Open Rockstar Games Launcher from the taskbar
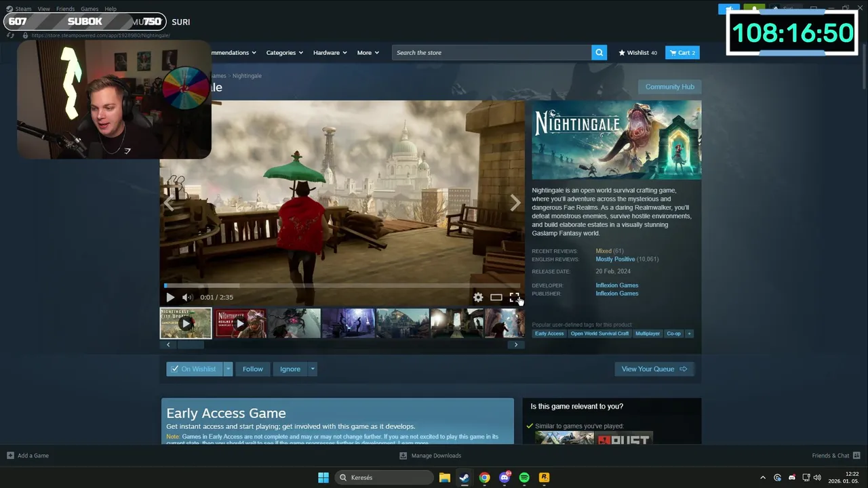The height and width of the screenshot is (488, 868). [544, 477]
